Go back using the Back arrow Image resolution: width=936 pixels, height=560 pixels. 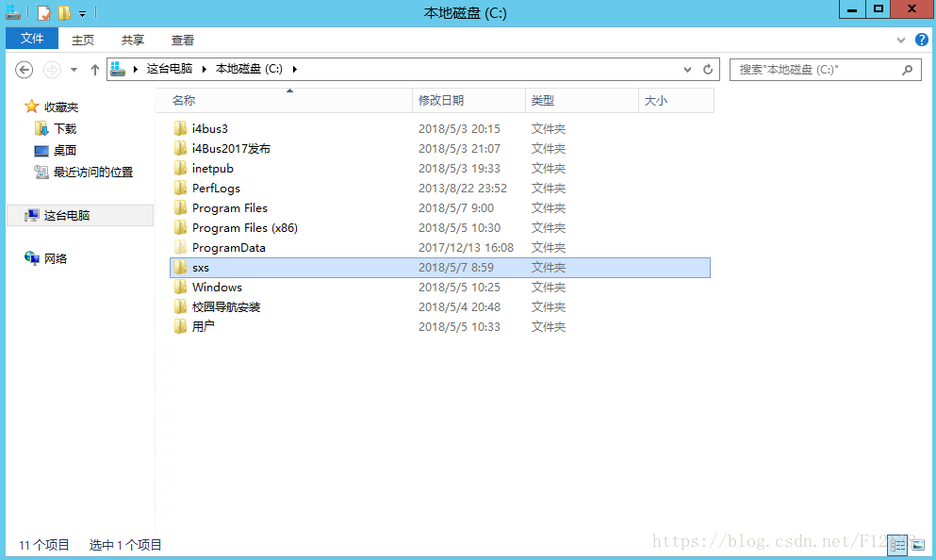tap(25, 70)
